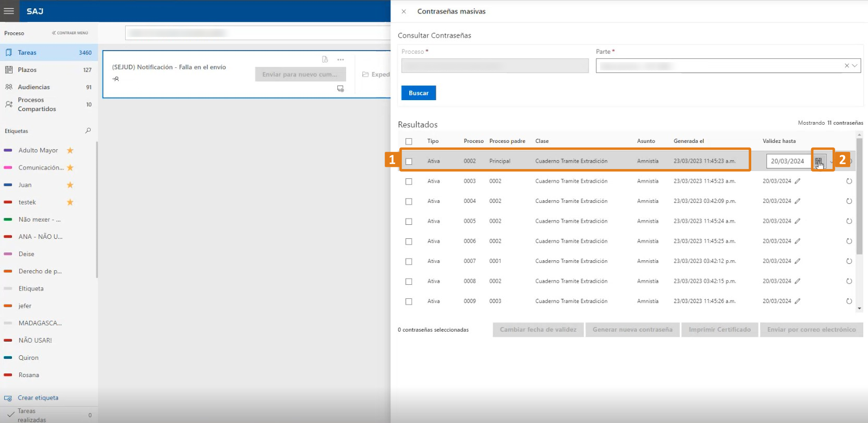Click Enviar para nuevo cum... button
The image size is (868, 423).
pyautogui.click(x=300, y=75)
